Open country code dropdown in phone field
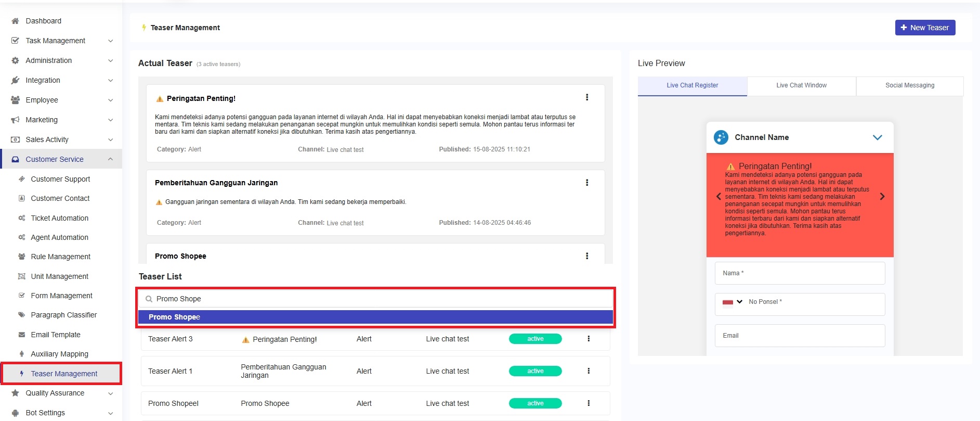Screen dimensions: 980x421 coord(733,302)
